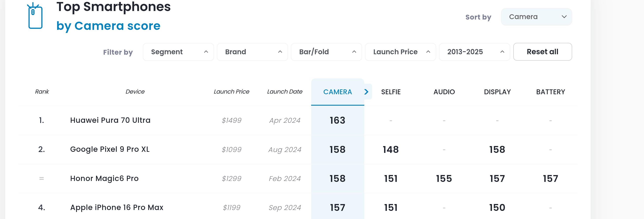Expand the Brand filter dropdown
The width and height of the screenshot is (644, 219).
click(252, 52)
